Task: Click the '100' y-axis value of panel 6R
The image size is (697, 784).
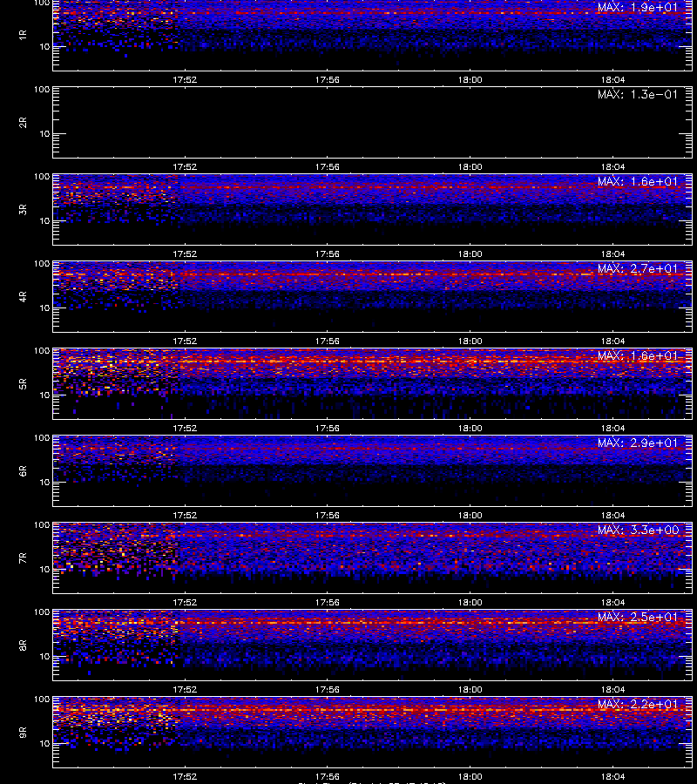Action: 42,438
